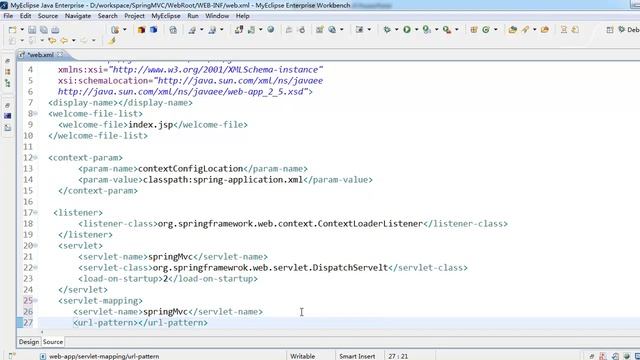Switch to the Debug perspective
The image size is (640, 360).
coord(629,30)
